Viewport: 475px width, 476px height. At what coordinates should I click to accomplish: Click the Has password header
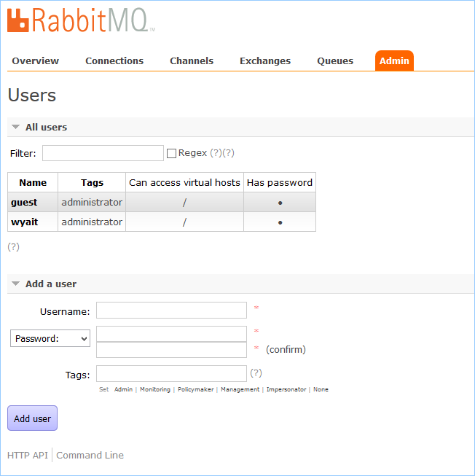click(280, 182)
